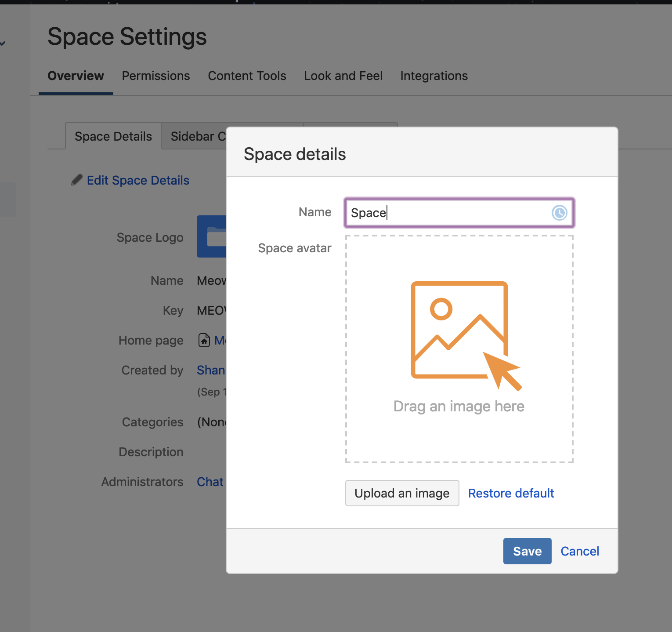Screen dimensions: 672x632
Task: Open the Content Tools tab
Action: 247,76
